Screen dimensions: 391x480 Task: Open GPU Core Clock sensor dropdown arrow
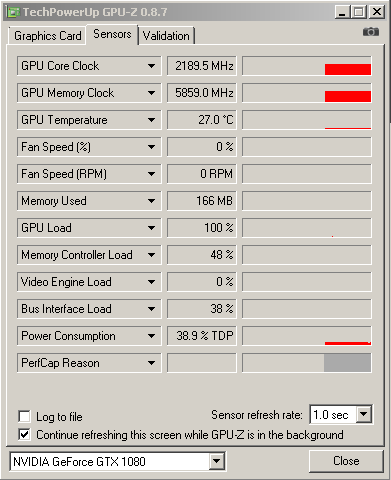point(151,66)
